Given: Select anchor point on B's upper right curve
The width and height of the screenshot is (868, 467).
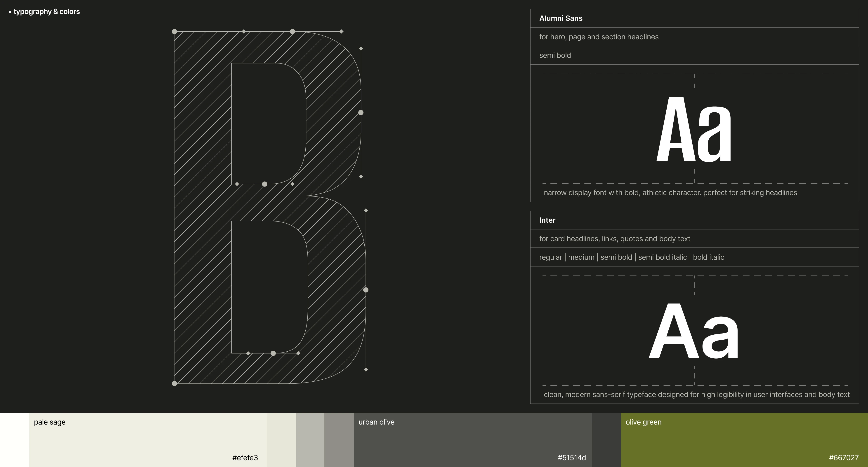Looking at the screenshot, I should pos(361,112).
